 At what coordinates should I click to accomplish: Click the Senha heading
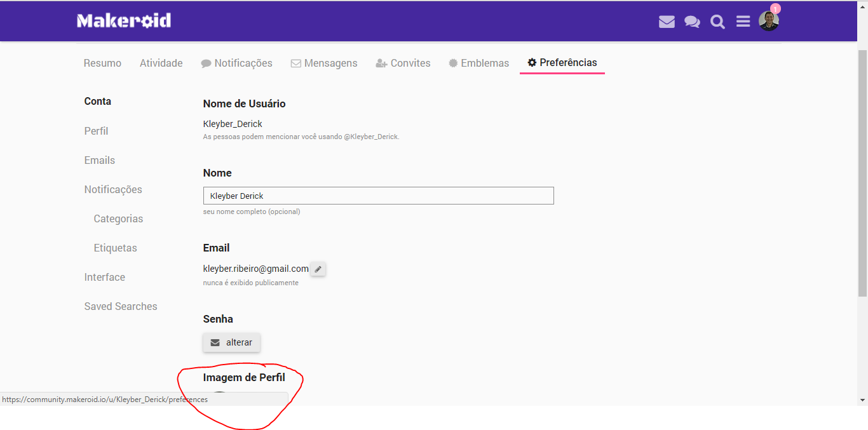point(218,319)
